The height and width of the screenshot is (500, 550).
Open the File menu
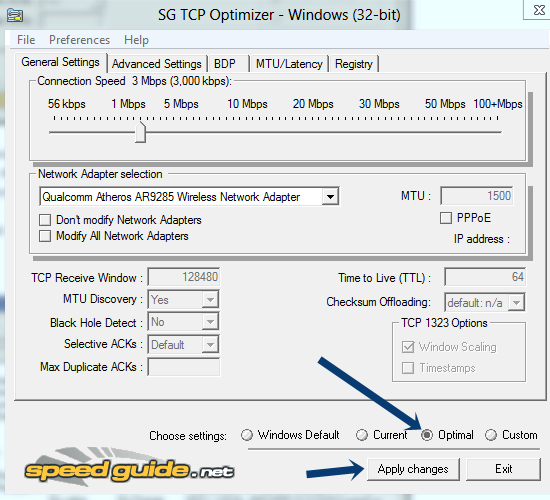coord(26,40)
